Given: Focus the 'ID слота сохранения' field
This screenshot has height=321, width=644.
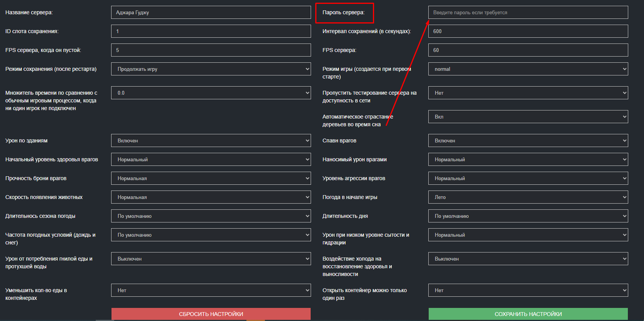Looking at the screenshot, I should pos(211,31).
